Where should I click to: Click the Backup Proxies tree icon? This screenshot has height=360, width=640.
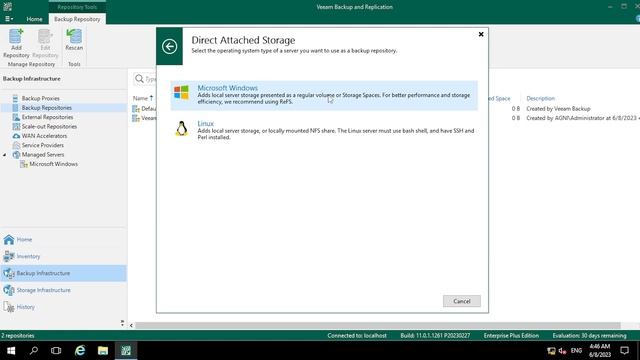click(x=16, y=98)
